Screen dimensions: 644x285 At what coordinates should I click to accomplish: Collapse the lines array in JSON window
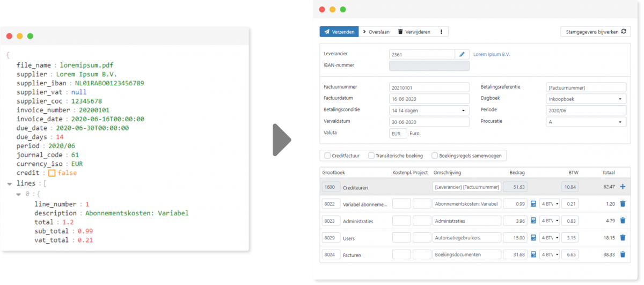10,184
